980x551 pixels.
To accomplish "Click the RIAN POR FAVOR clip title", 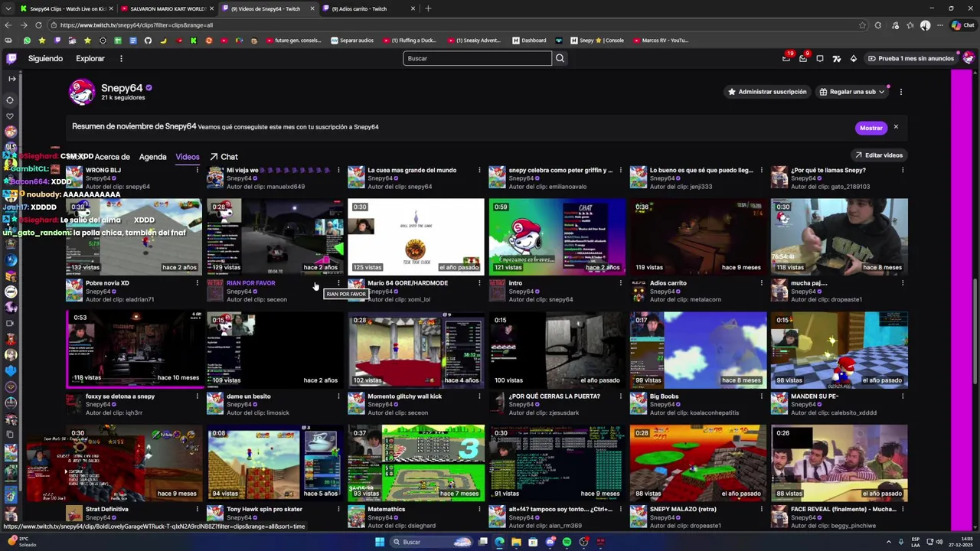I will [x=250, y=283].
